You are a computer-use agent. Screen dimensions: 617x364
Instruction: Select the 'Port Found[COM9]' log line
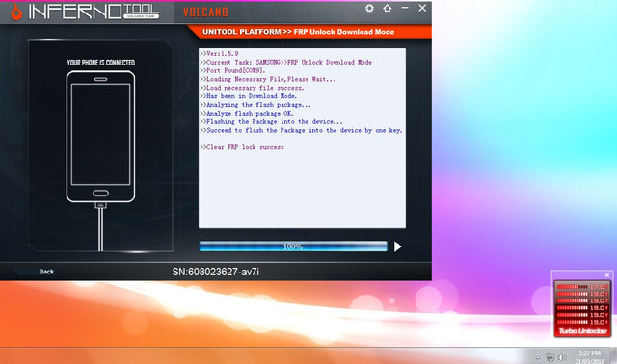232,70
